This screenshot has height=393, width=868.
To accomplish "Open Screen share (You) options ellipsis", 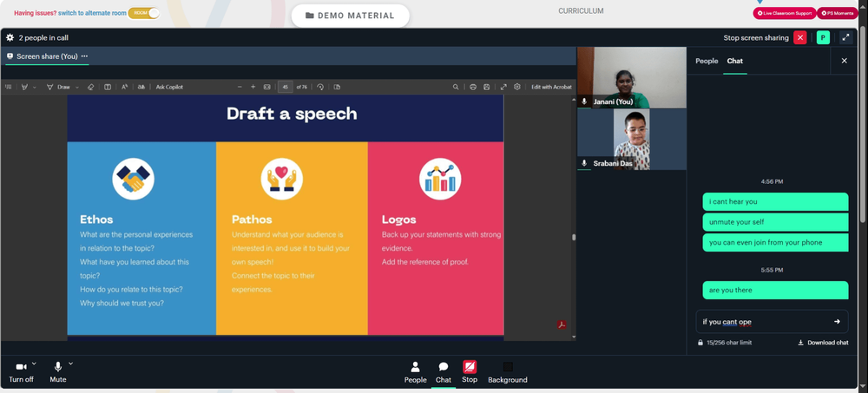I will 84,56.
